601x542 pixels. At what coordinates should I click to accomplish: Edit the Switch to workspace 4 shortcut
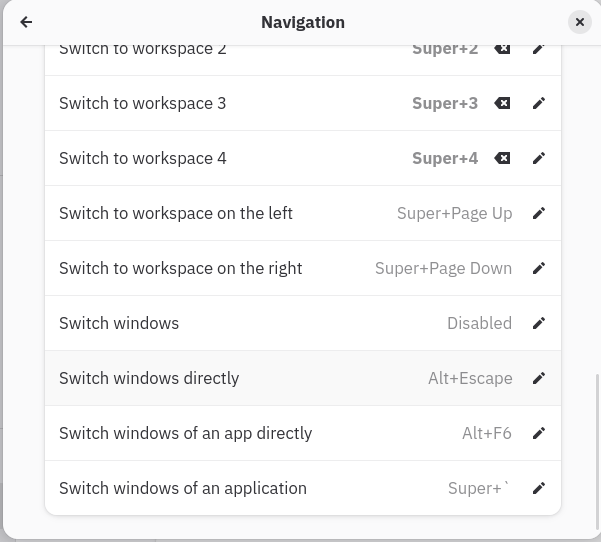(x=539, y=158)
